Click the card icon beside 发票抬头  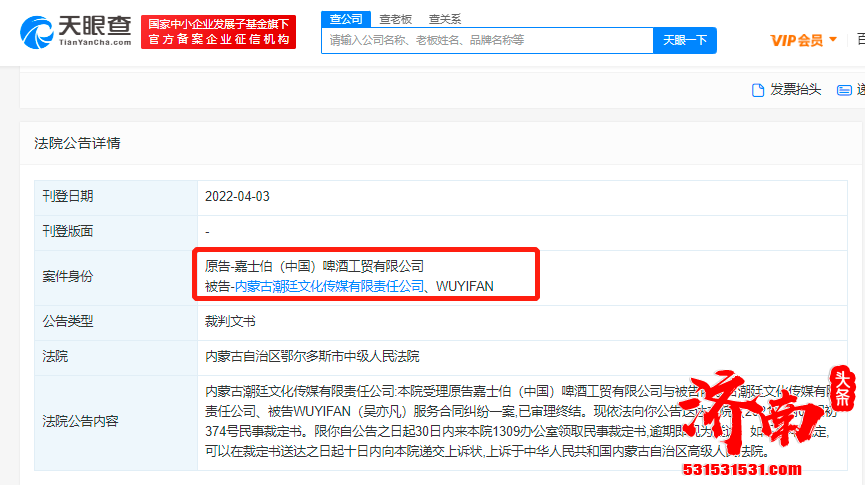point(844,90)
